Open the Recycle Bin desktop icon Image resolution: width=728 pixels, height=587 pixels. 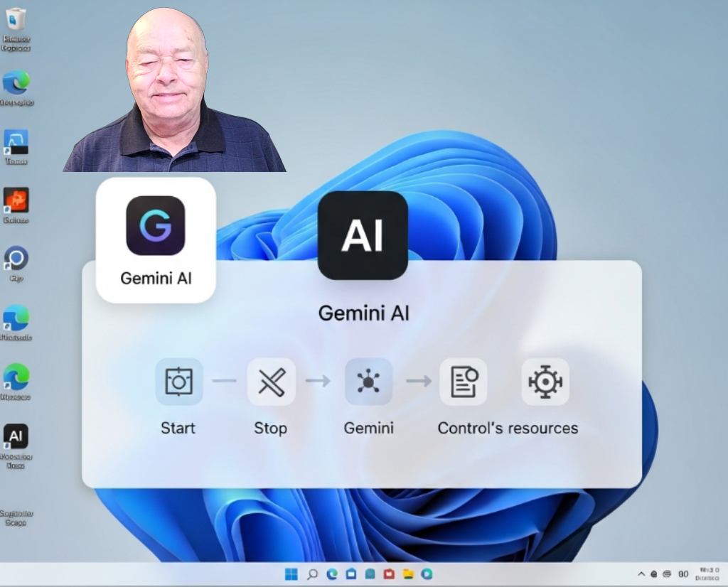tap(16, 19)
